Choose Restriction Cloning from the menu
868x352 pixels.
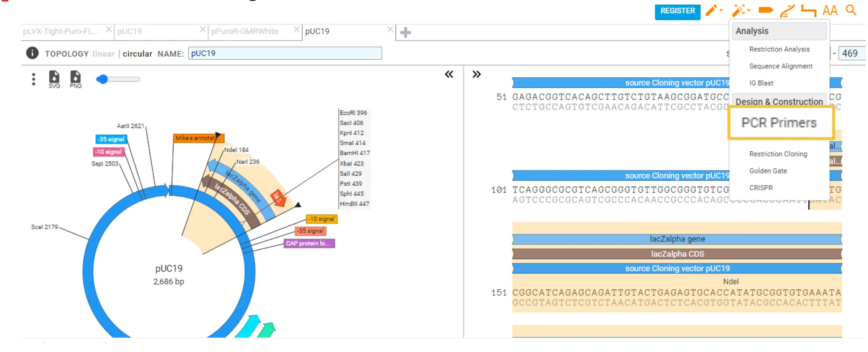778,154
